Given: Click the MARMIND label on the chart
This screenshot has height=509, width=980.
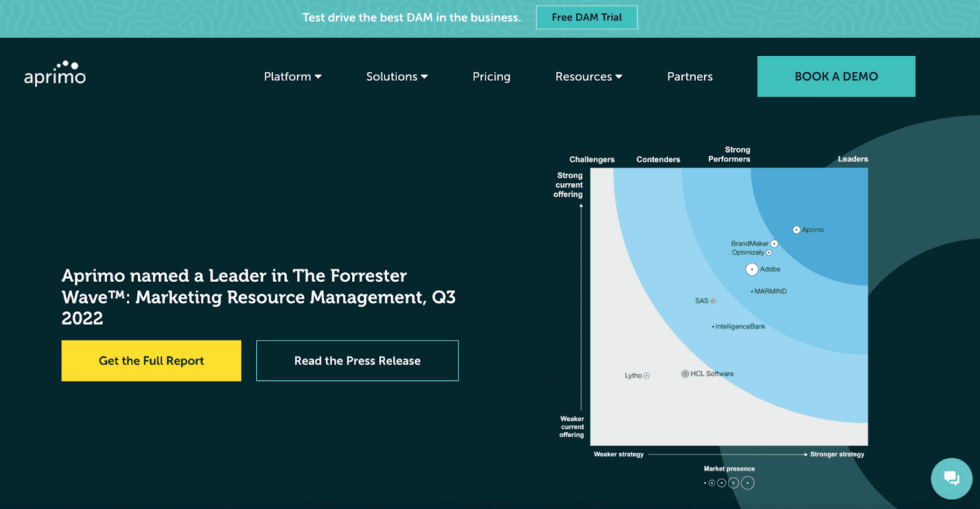Looking at the screenshot, I should pyautogui.click(x=771, y=291).
